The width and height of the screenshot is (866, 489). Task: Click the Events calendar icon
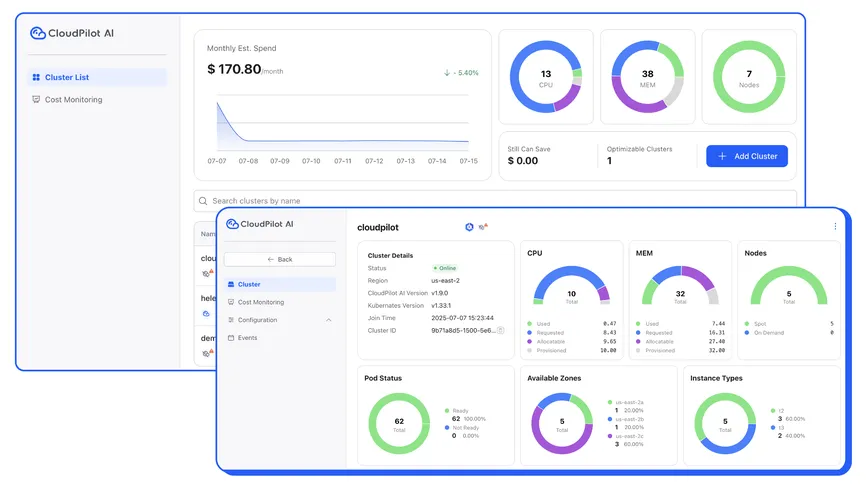pos(231,338)
